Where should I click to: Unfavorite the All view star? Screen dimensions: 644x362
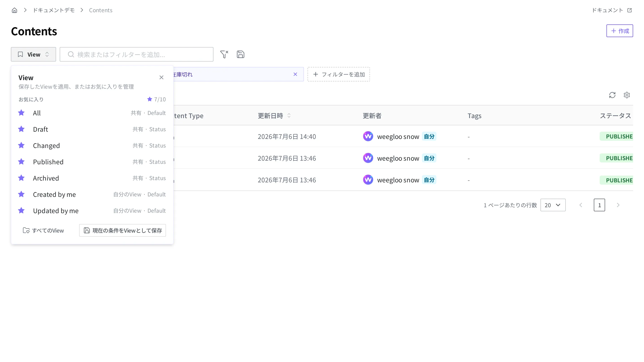click(21, 113)
